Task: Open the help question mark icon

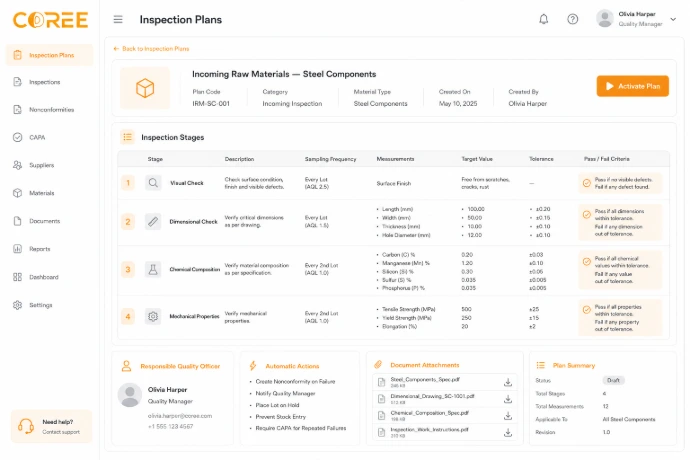Action: click(573, 19)
